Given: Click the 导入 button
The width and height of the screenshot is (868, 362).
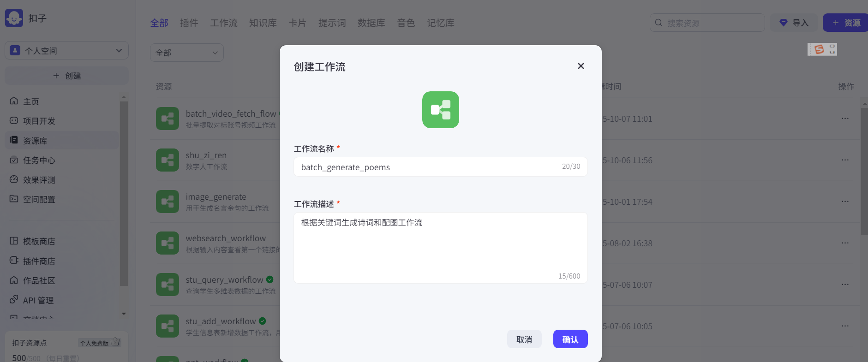Looking at the screenshot, I should (794, 23).
